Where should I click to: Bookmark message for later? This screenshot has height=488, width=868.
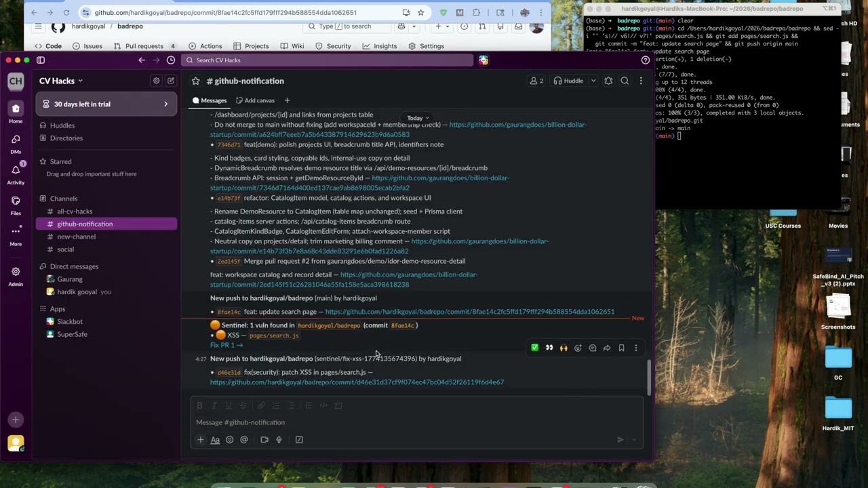point(621,348)
